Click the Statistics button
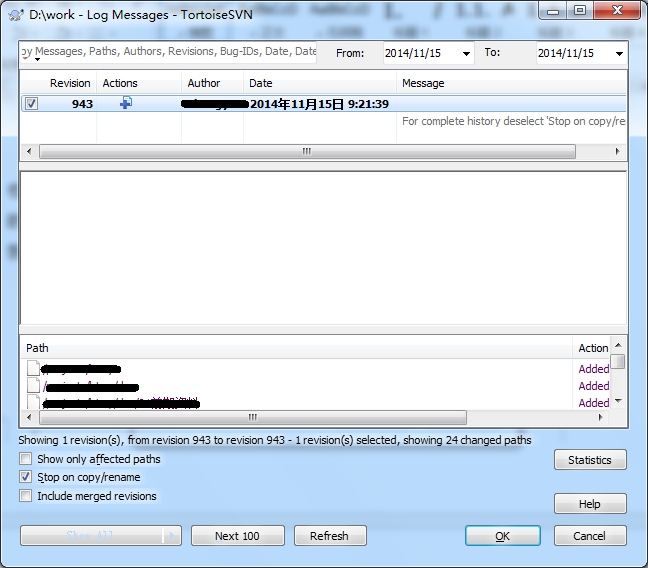This screenshot has width=648, height=568. click(590, 460)
